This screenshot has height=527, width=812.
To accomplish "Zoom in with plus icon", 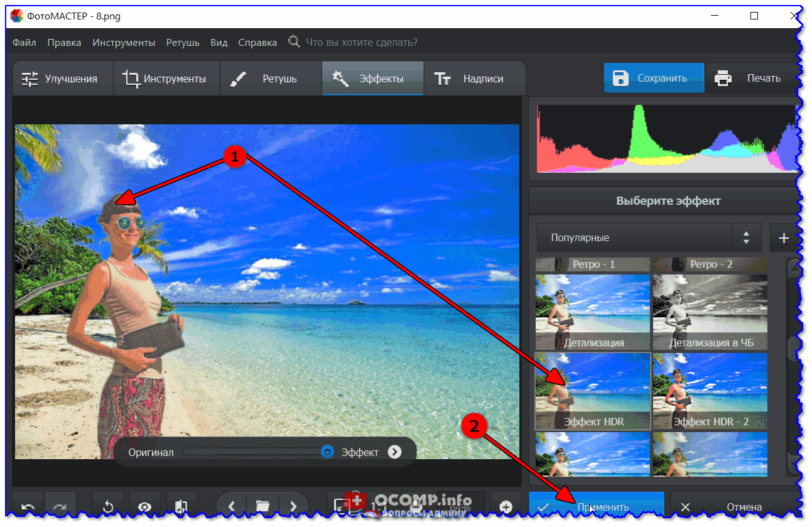I will click(506, 507).
